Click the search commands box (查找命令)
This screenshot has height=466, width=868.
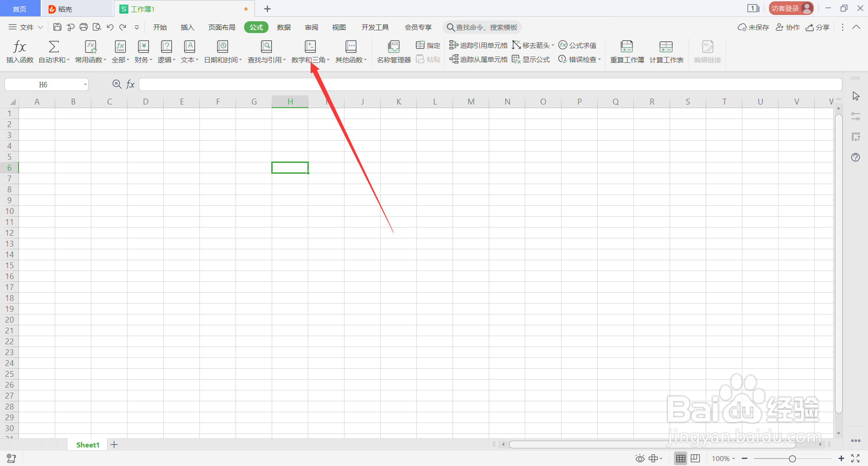click(482, 27)
